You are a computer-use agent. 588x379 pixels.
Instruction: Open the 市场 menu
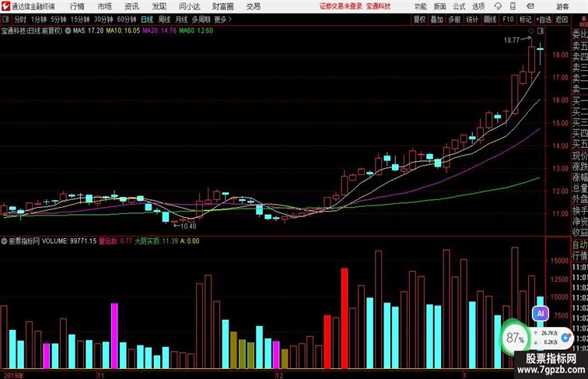click(105, 6)
